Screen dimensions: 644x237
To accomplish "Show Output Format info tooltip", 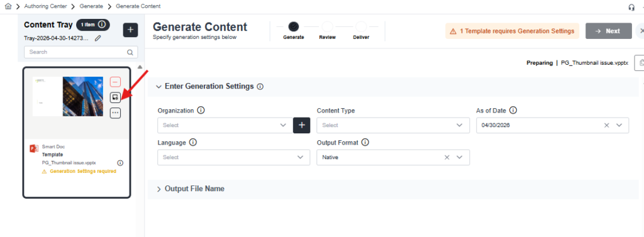I will 365,143.
